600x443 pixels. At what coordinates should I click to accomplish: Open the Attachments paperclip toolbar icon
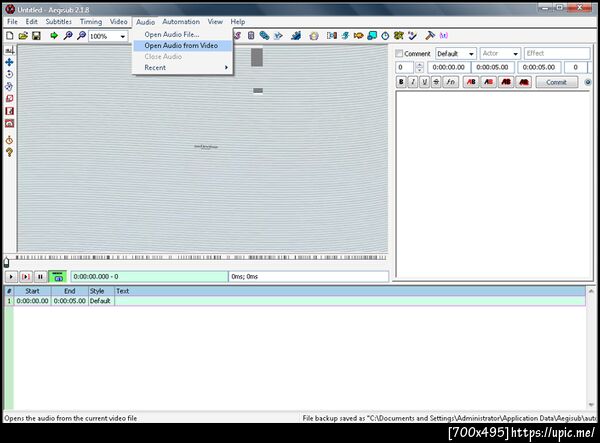264,36
